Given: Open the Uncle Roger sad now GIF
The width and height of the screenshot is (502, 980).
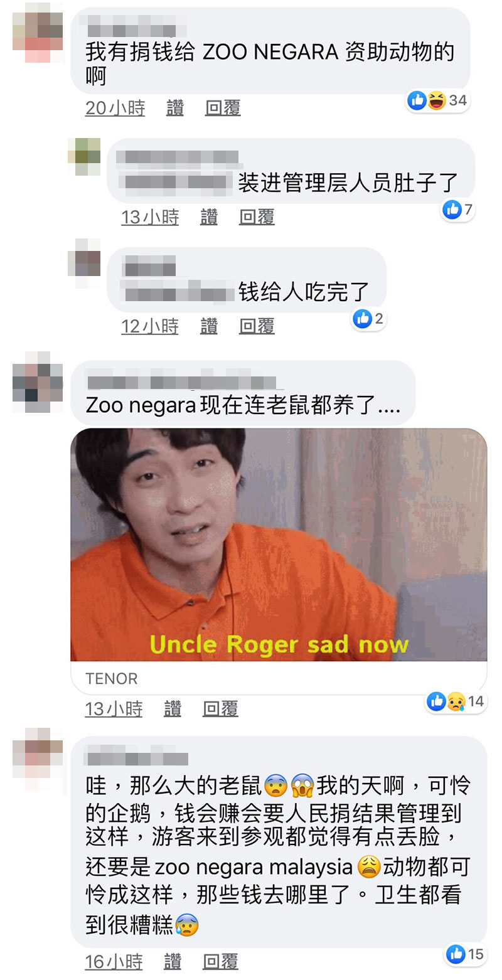Looking at the screenshot, I should 279,545.
